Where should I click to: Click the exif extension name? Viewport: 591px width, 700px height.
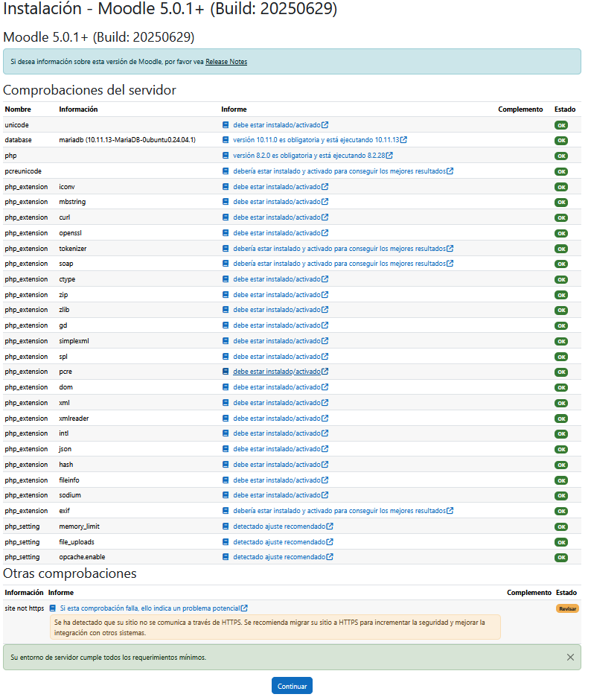pyautogui.click(x=64, y=511)
